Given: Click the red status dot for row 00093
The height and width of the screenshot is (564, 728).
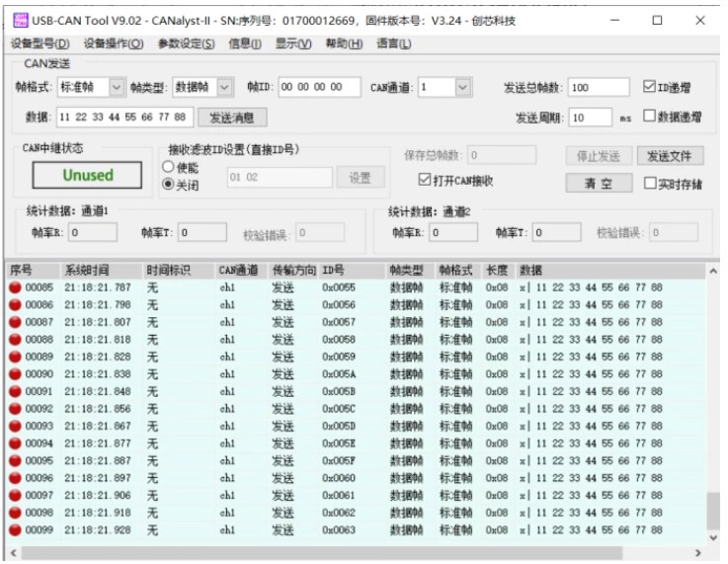Looking at the screenshot, I should (x=15, y=426).
